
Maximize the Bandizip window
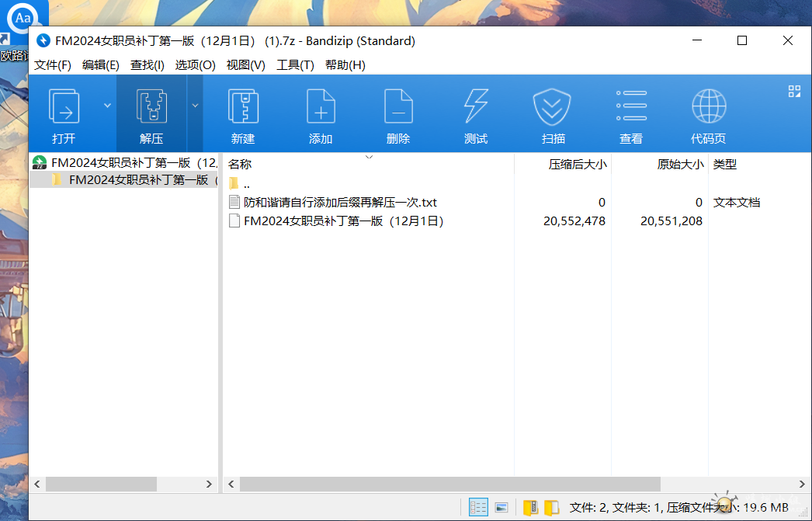(x=742, y=40)
